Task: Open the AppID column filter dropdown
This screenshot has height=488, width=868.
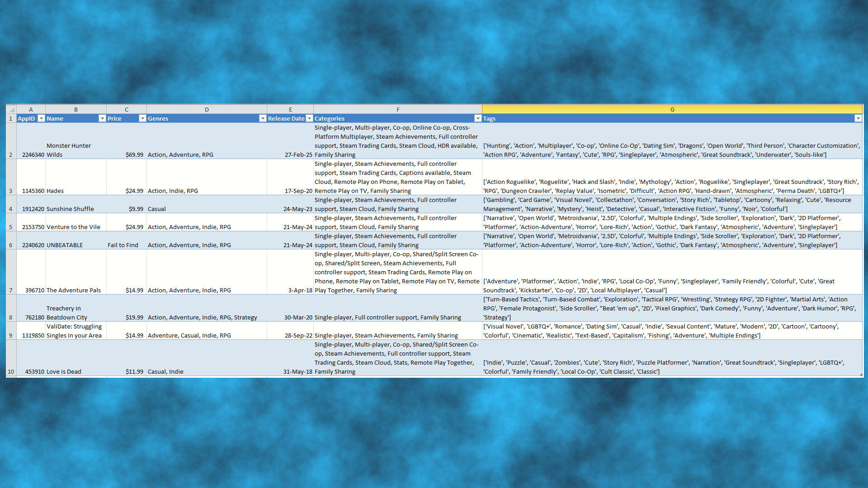Action: (x=41, y=118)
